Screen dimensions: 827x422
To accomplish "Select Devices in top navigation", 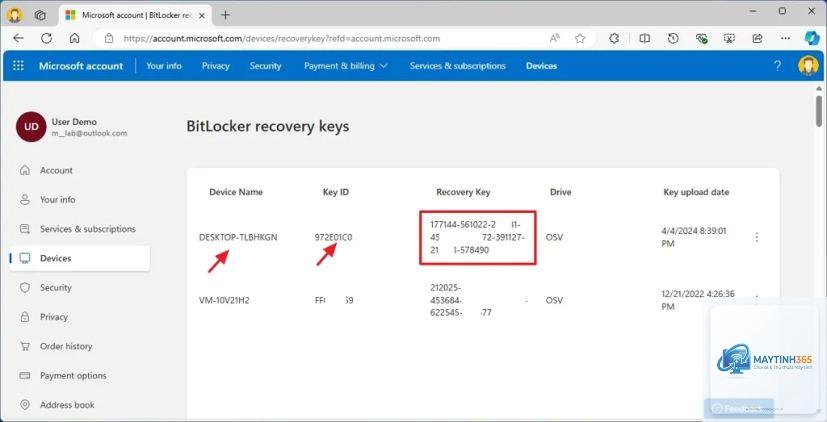I will (541, 66).
